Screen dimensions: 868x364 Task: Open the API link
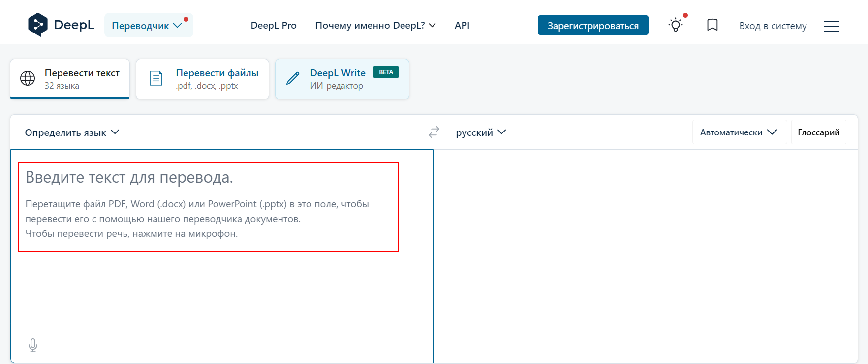point(462,25)
